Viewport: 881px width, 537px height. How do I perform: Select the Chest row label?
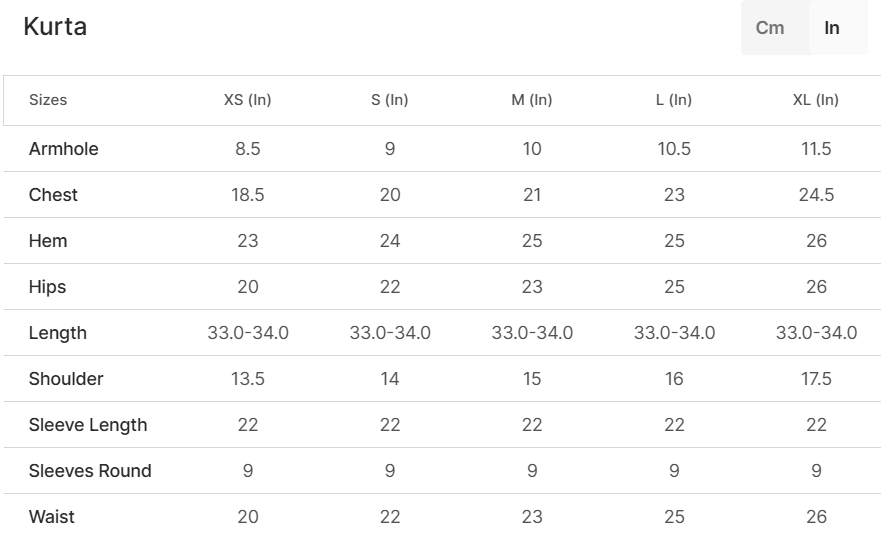click(53, 195)
